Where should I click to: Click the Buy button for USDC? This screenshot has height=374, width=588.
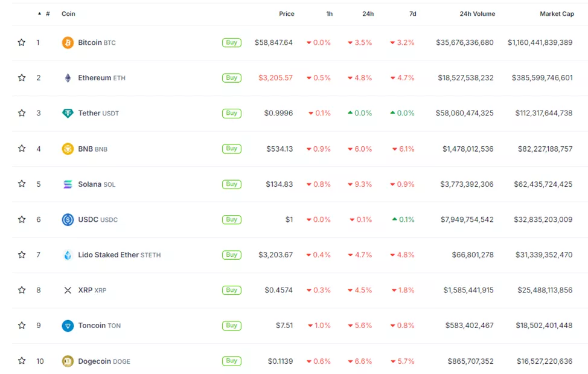232,219
